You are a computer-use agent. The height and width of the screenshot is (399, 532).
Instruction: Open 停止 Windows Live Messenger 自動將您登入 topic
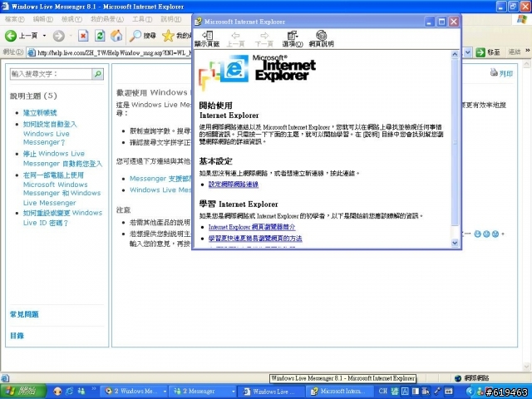(x=62, y=159)
